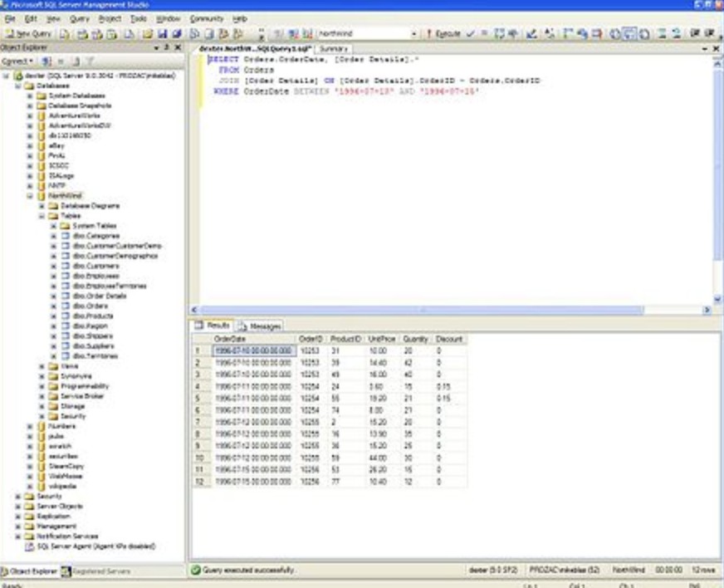Click Object Explorer Filter icon

pyautogui.click(x=90, y=61)
